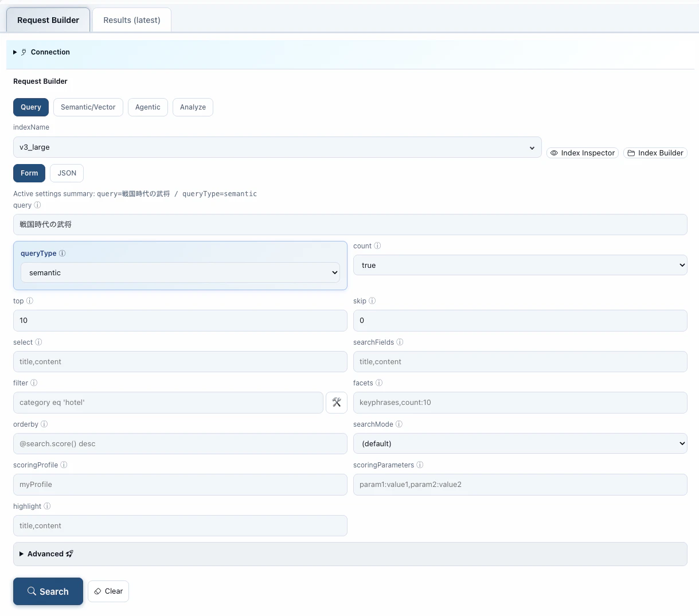Screen dimensions: 699x616
Task: Switch to JSON view
Action: [67, 173]
